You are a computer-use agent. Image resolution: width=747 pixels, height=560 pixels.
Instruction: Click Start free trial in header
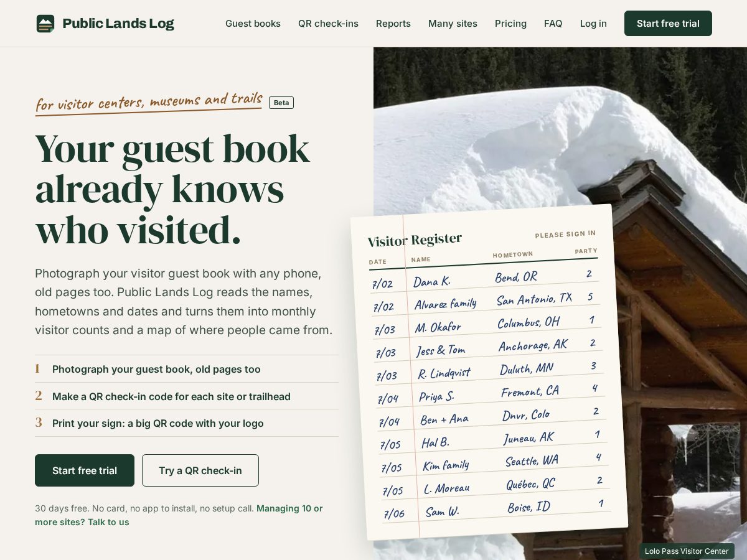click(668, 24)
